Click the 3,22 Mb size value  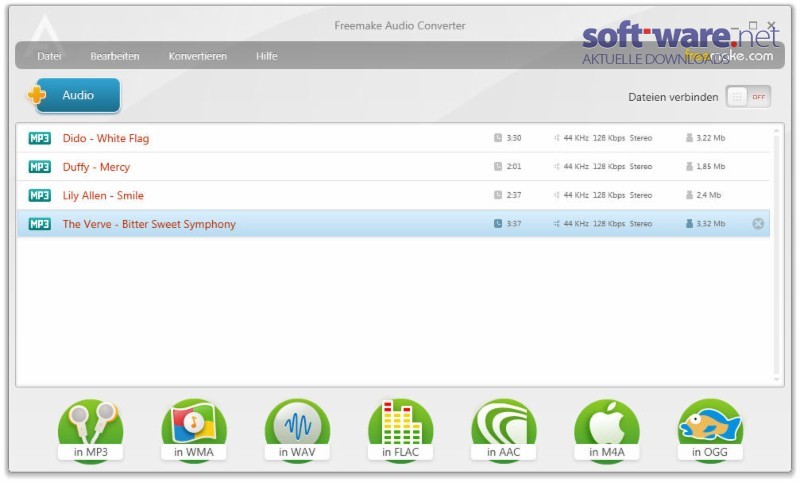point(711,138)
